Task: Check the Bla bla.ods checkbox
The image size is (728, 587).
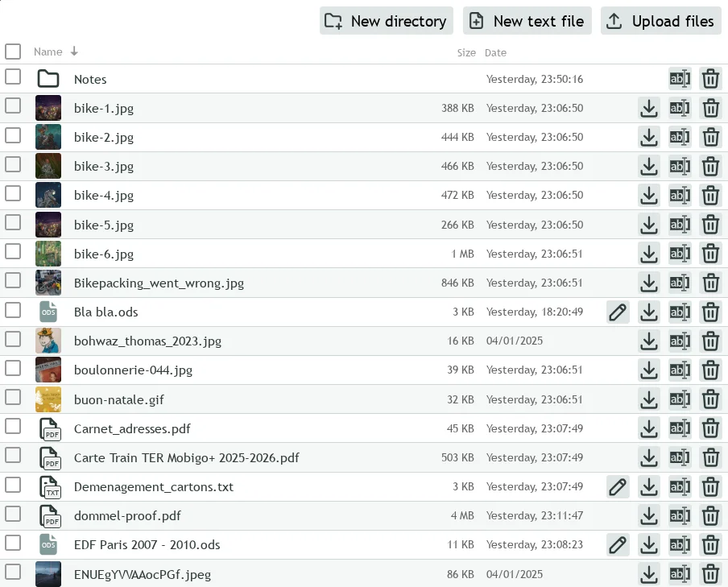Action: point(13,310)
